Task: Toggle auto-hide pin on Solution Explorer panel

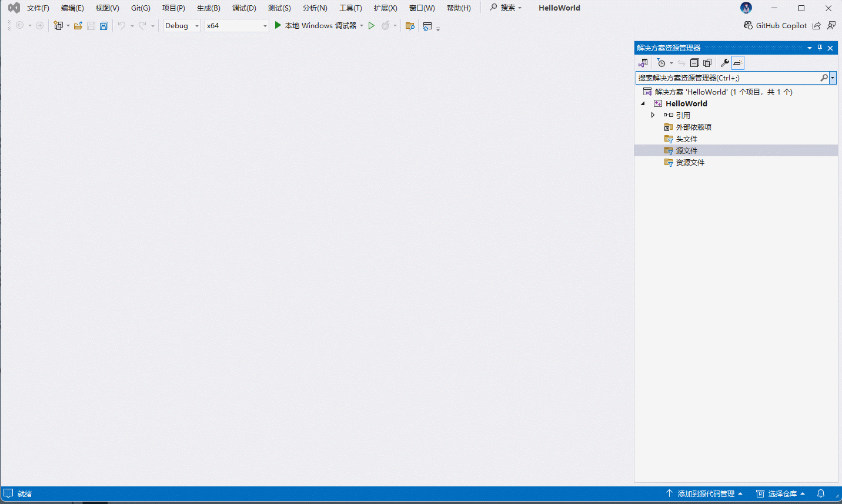Action: click(820, 48)
